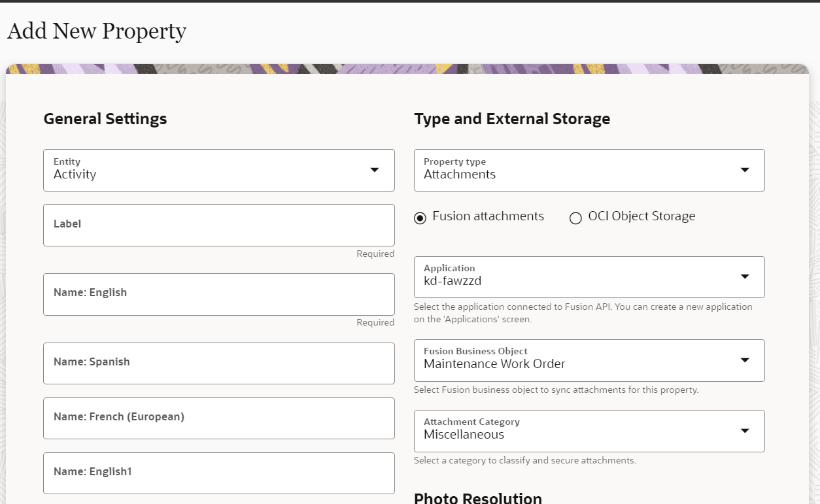Image resolution: width=820 pixels, height=504 pixels.
Task: Focus the Label input field
Action: (x=219, y=225)
